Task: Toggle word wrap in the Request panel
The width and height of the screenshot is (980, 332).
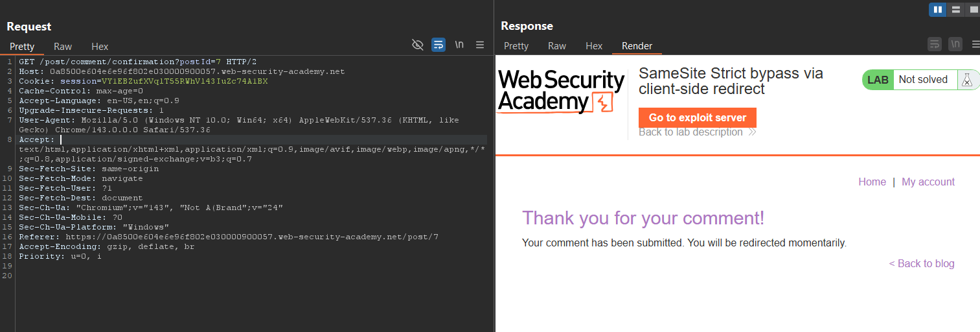Action: tap(439, 45)
